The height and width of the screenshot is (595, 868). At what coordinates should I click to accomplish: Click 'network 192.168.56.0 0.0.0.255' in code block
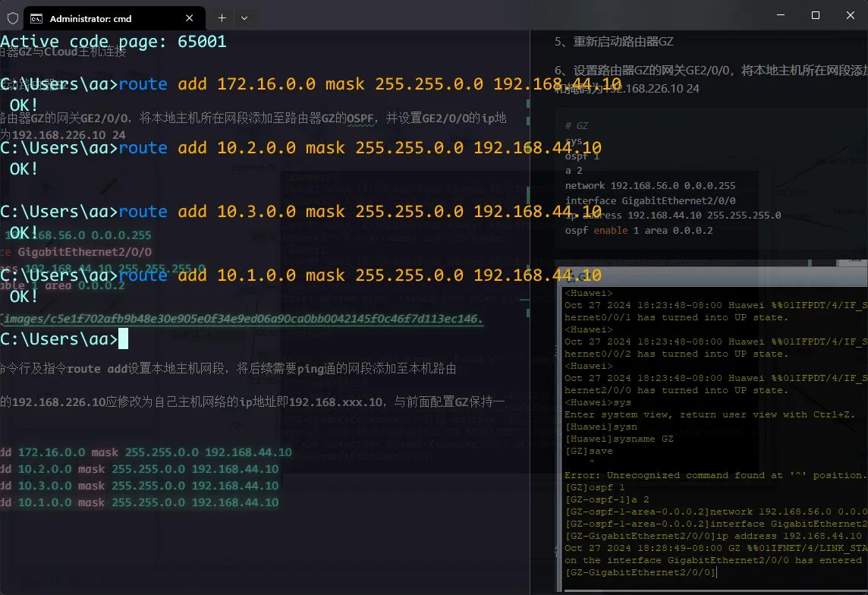[x=650, y=185]
